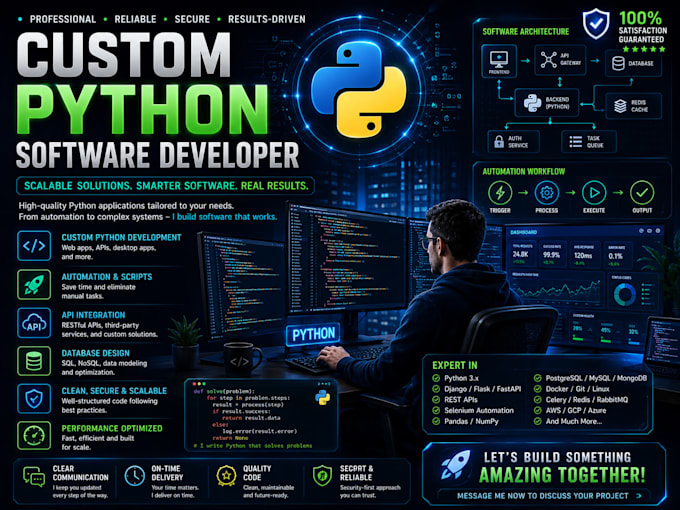Click the Process gear icon
The width and height of the screenshot is (680, 510).
tap(546, 193)
